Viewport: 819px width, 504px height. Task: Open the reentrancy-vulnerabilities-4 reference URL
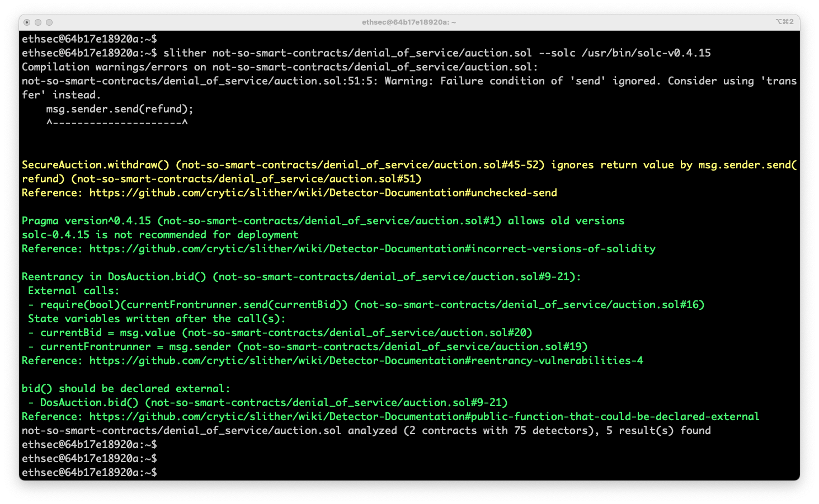pyautogui.click(x=366, y=361)
